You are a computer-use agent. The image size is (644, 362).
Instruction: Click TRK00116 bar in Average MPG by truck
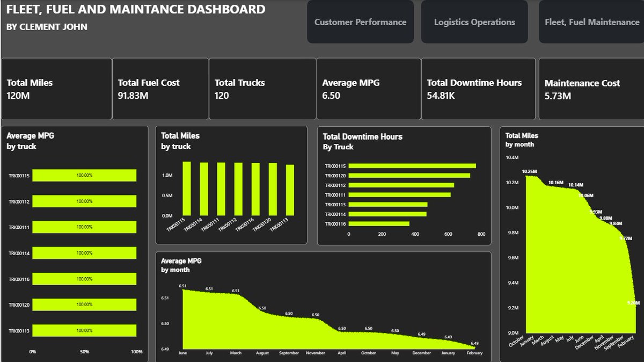click(x=84, y=279)
